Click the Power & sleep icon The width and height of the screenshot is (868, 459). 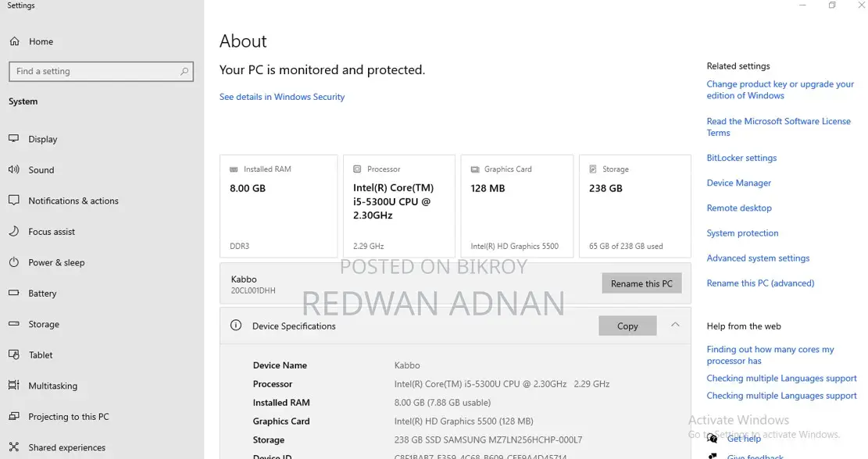(x=14, y=262)
